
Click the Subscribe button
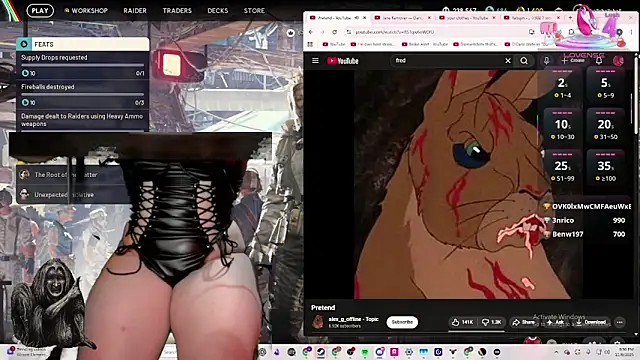(402, 322)
